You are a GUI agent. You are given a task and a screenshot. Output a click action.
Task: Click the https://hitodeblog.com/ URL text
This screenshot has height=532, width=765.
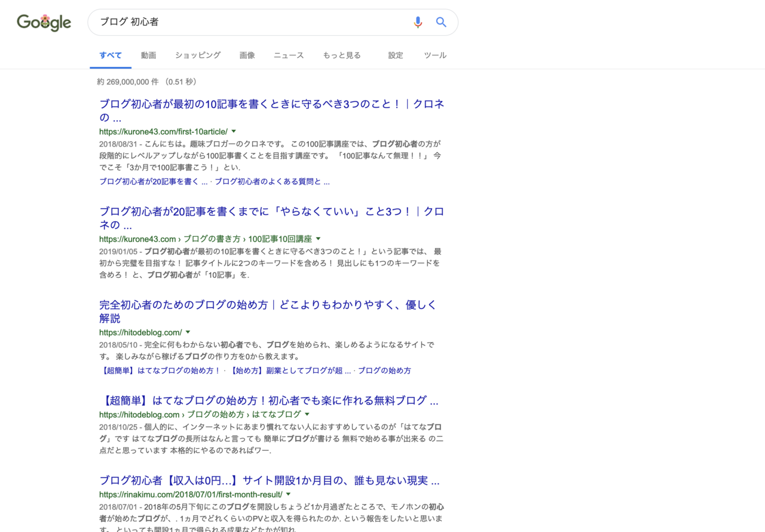click(140, 332)
